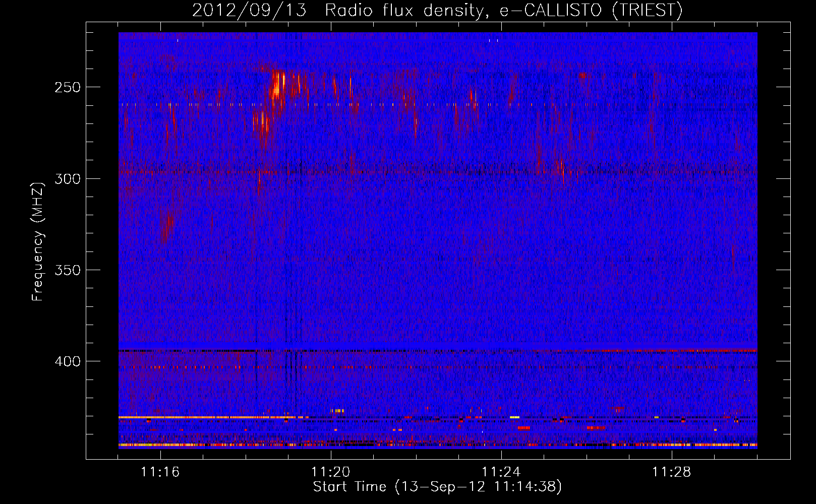Click the 300 frequency tick label
The image size is (816, 504).
[x=68, y=179]
